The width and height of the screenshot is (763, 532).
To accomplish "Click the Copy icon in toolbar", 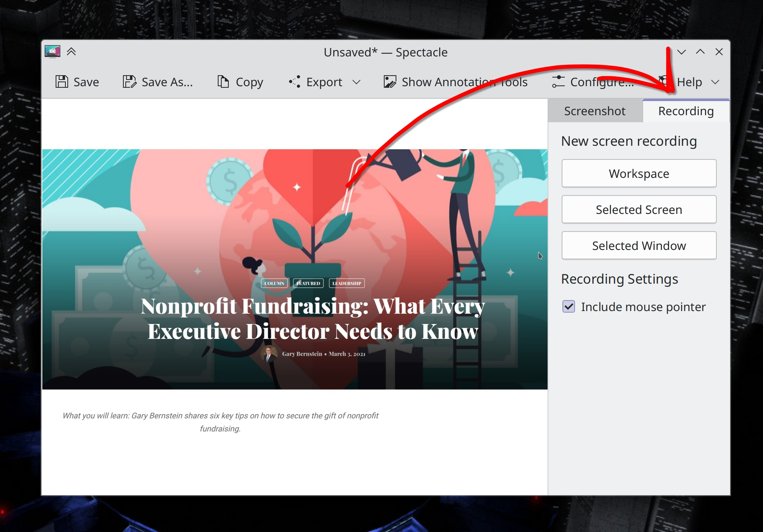I will (x=223, y=81).
